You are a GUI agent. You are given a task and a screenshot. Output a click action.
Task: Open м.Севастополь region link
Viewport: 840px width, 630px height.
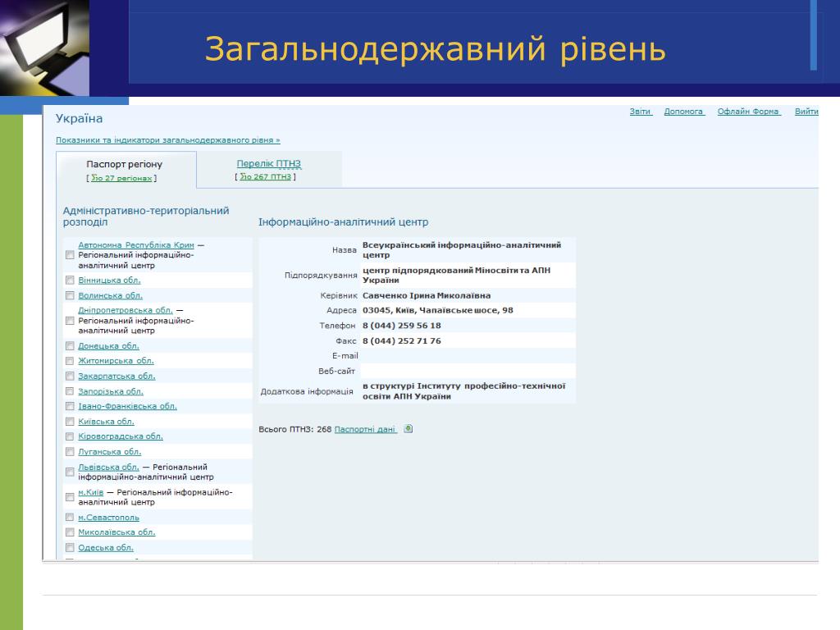[x=109, y=517]
